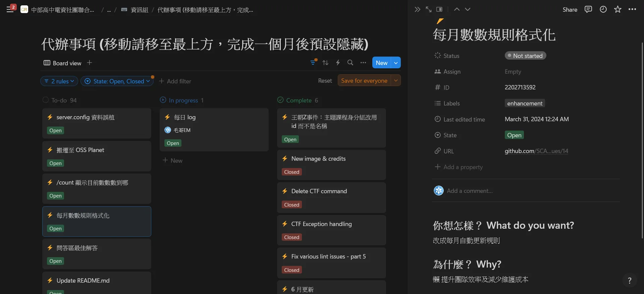This screenshot has width=644, height=294.
Task: Open the 問答區最佳解答 card
Action: click(97, 254)
